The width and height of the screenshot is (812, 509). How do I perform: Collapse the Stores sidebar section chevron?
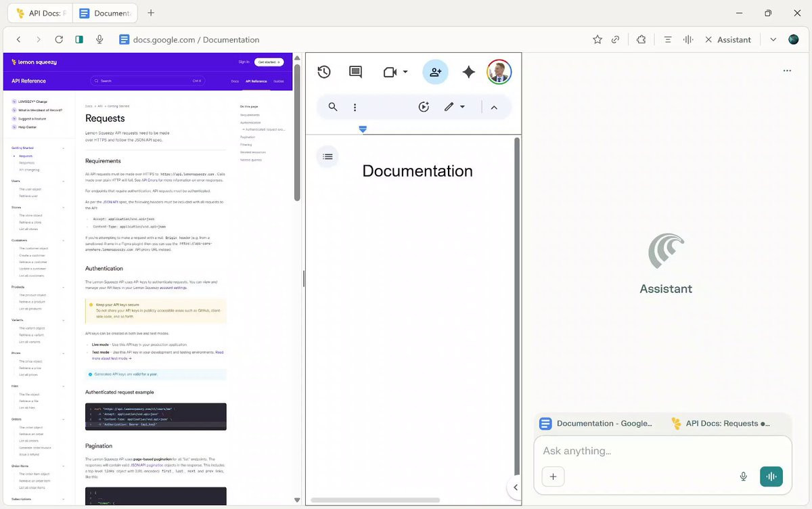click(64, 207)
